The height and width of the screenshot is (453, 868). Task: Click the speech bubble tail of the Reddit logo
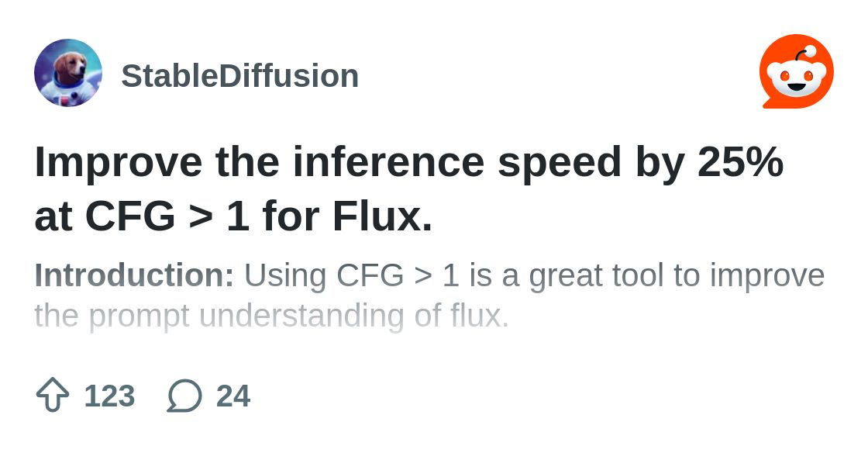click(x=770, y=104)
